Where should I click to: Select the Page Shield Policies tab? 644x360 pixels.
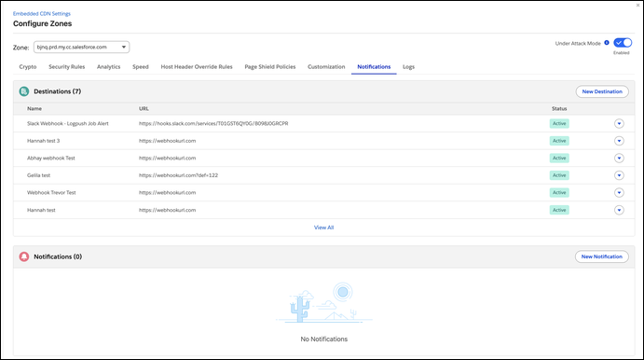tap(270, 66)
